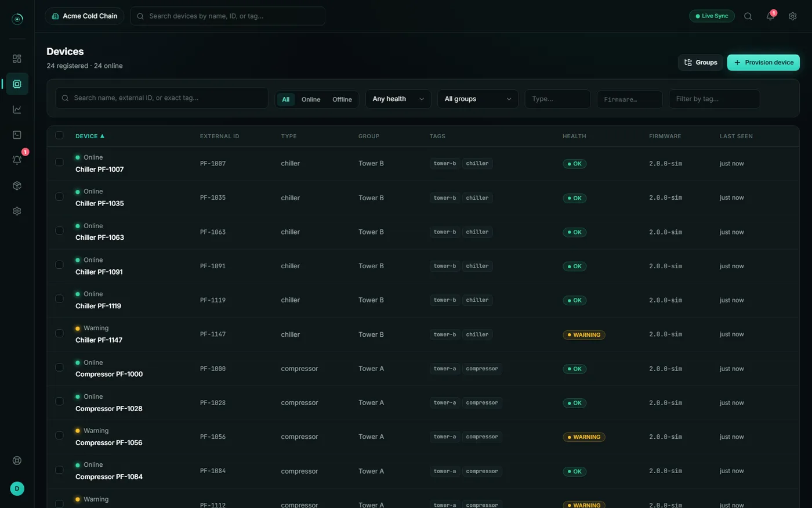The image size is (812, 508).
Task: Focus the global device search field
Action: [228, 16]
